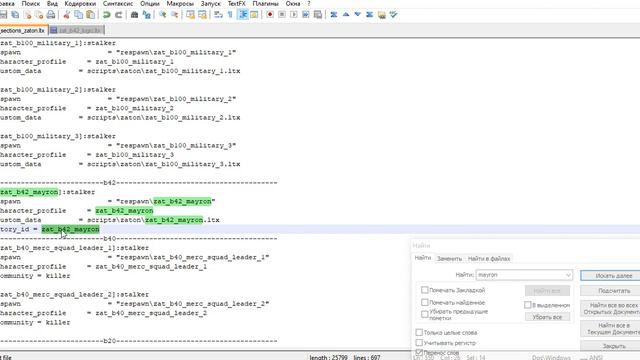The image size is (640, 360).
Task: Click the Close document toolbar icon
Action: click(27, 15)
